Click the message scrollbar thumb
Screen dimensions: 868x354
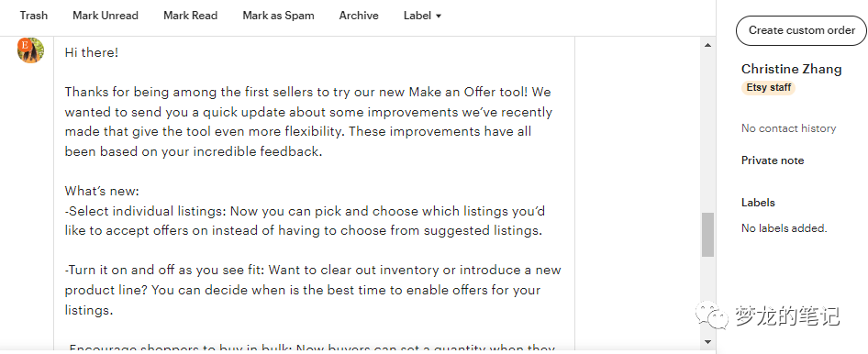pyautogui.click(x=707, y=235)
